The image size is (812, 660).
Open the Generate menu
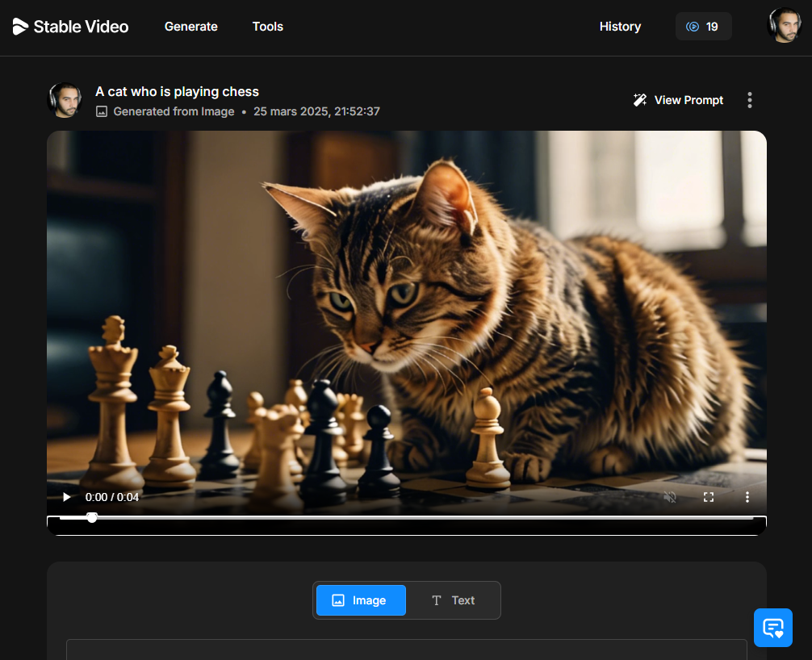190,27
